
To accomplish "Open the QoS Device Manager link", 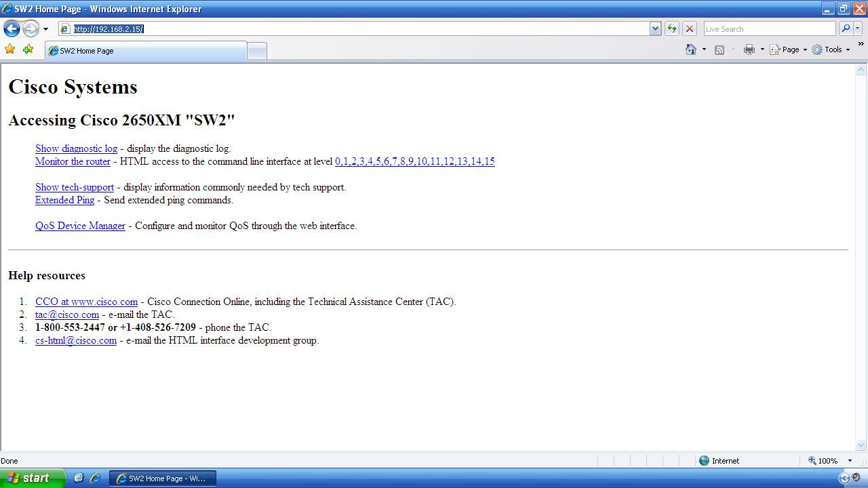I will pos(80,226).
